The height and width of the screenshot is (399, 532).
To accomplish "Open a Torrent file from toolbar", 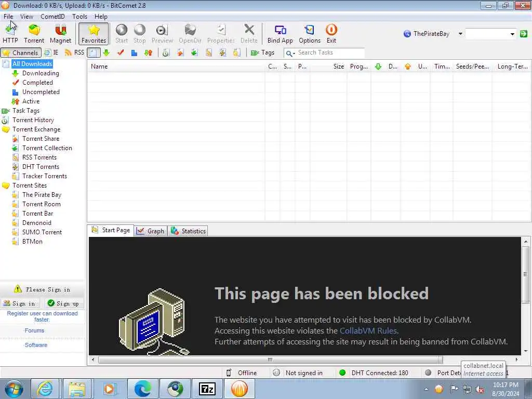I will tap(34, 34).
